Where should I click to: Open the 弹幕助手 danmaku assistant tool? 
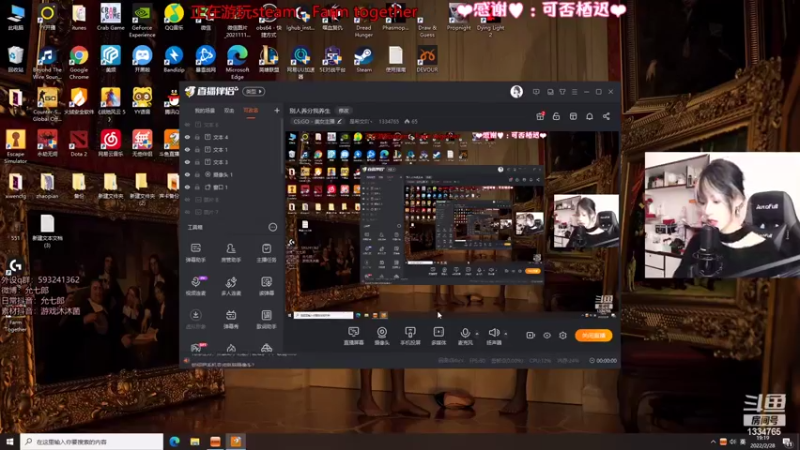point(195,253)
